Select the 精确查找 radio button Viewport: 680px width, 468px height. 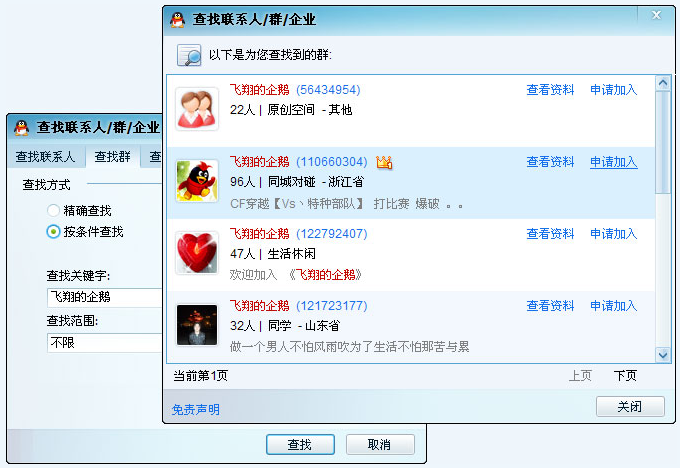point(53,211)
